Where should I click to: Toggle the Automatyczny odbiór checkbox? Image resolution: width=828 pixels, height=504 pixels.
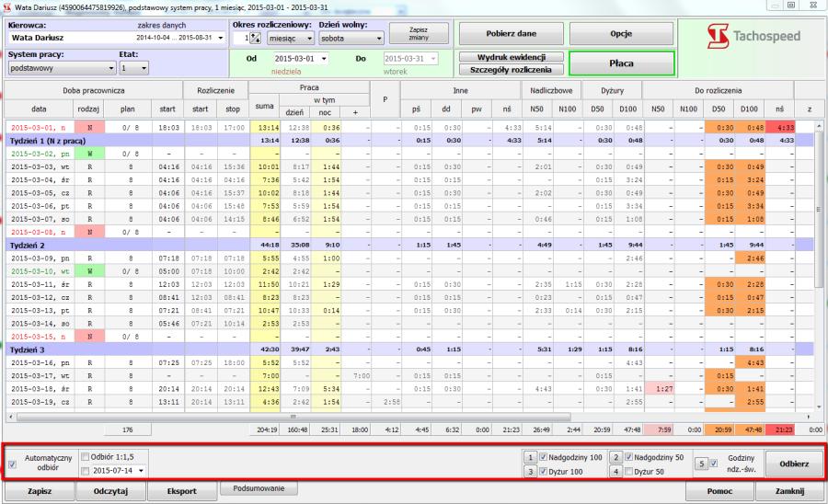(13, 464)
